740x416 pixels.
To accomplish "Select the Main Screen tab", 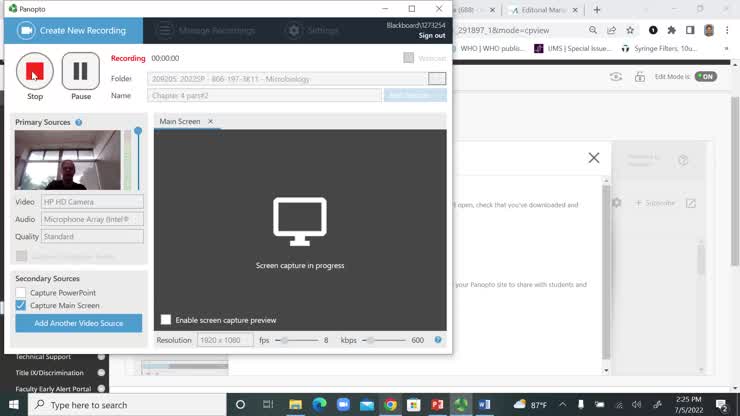I will pos(180,121).
